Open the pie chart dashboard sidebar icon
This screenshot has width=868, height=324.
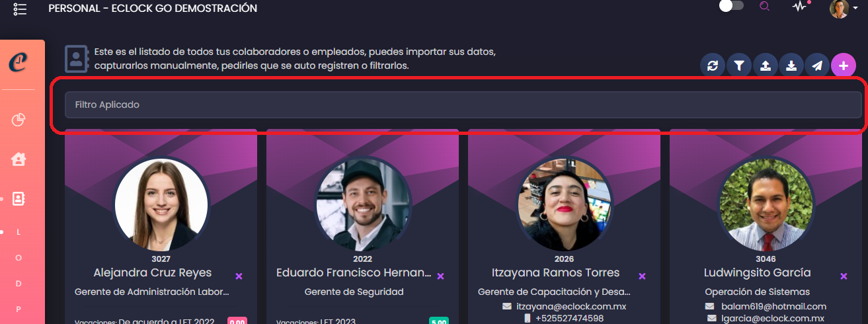click(x=19, y=120)
